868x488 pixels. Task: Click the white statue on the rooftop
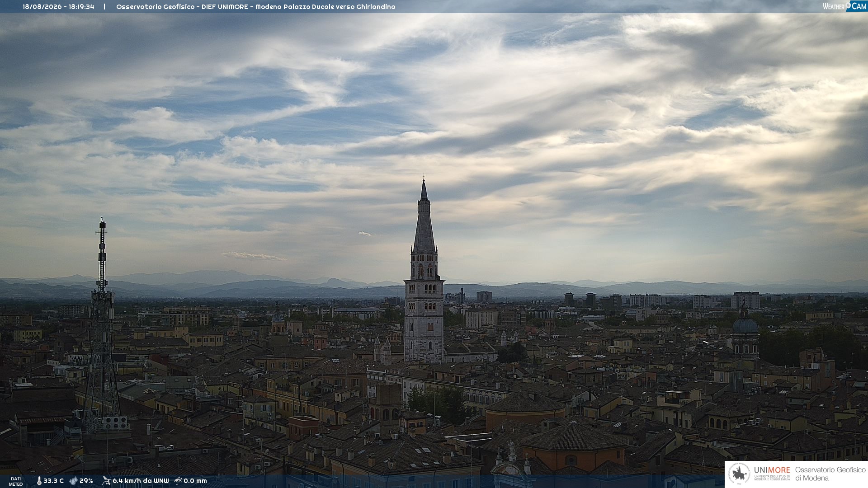click(x=511, y=448)
